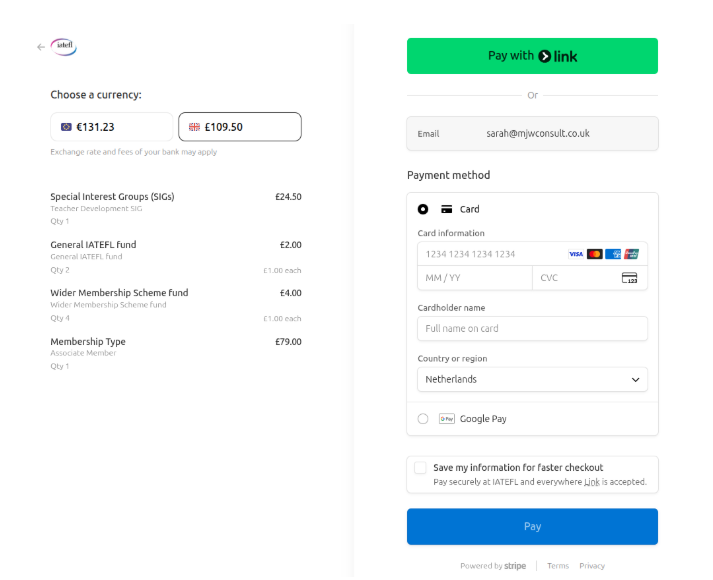The width and height of the screenshot is (713, 580).
Task: Select the Card payment radio button
Action: pyautogui.click(x=423, y=209)
